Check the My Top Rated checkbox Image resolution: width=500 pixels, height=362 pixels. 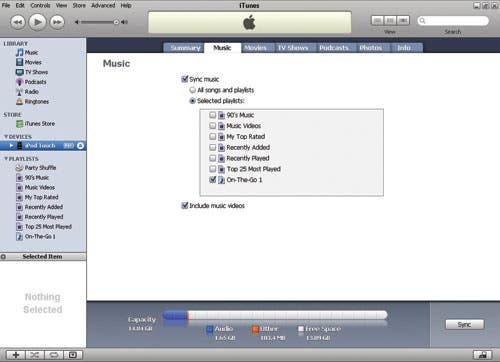(x=213, y=136)
